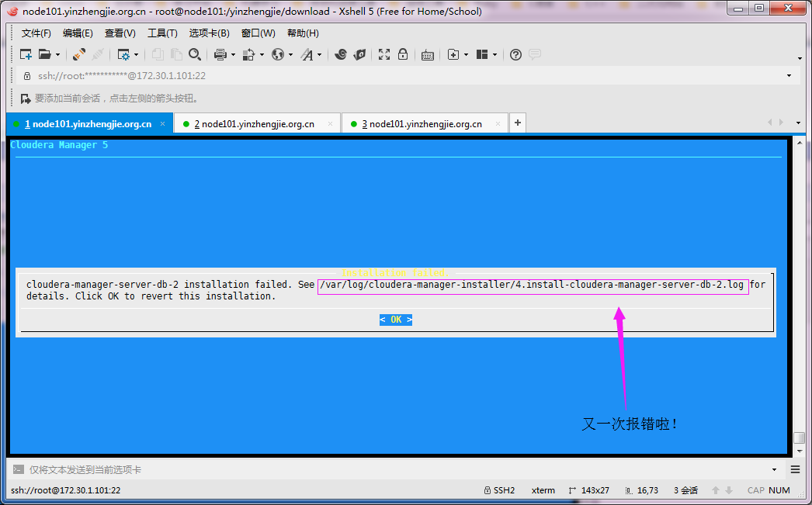Image resolution: width=812 pixels, height=505 pixels.
Task: Open the 查看(V) menu
Action: (x=120, y=33)
